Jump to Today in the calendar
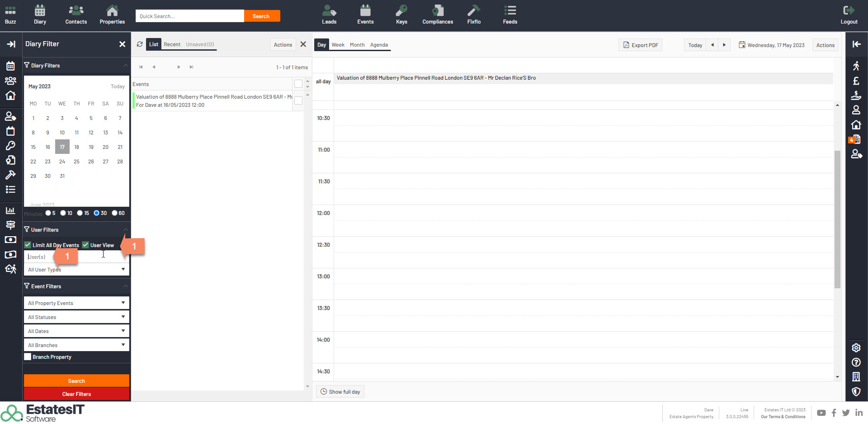This screenshot has height=424, width=868. click(x=695, y=45)
